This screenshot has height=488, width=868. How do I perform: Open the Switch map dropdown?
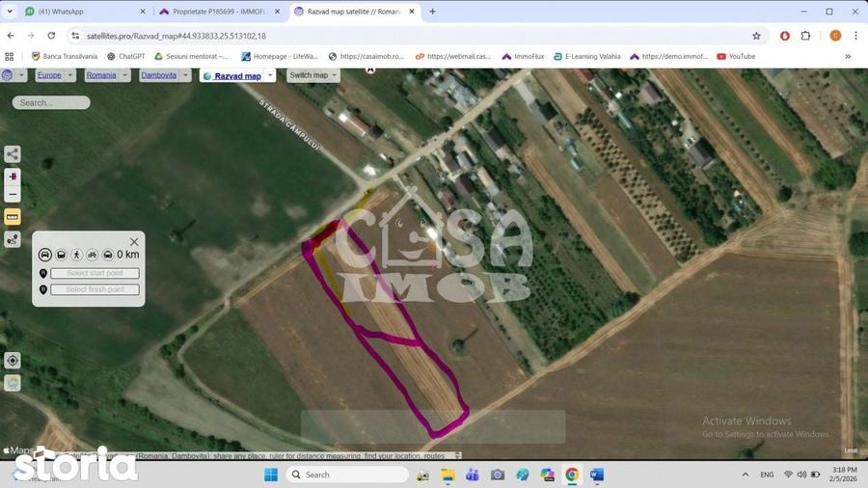(313, 75)
